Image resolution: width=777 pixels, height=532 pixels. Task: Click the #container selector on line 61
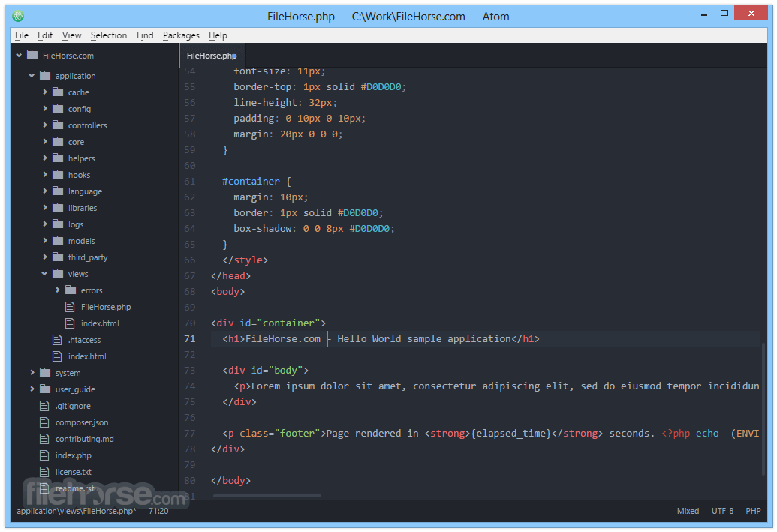pos(251,182)
